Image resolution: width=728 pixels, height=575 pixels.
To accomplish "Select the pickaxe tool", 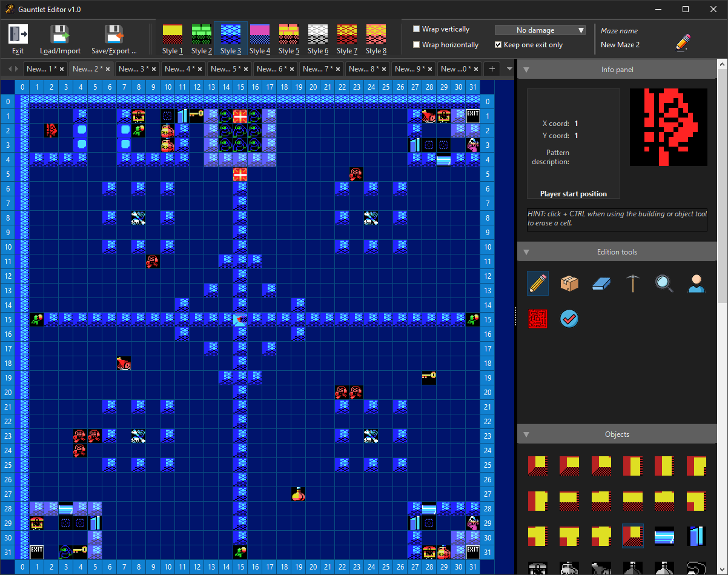I will coord(633,283).
